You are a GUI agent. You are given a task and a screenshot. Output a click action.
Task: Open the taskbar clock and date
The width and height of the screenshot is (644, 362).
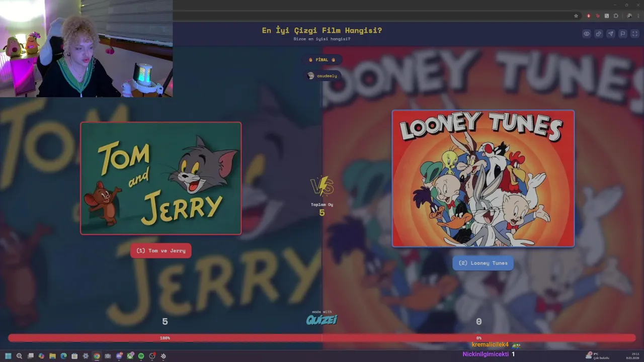[x=632, y=356]
